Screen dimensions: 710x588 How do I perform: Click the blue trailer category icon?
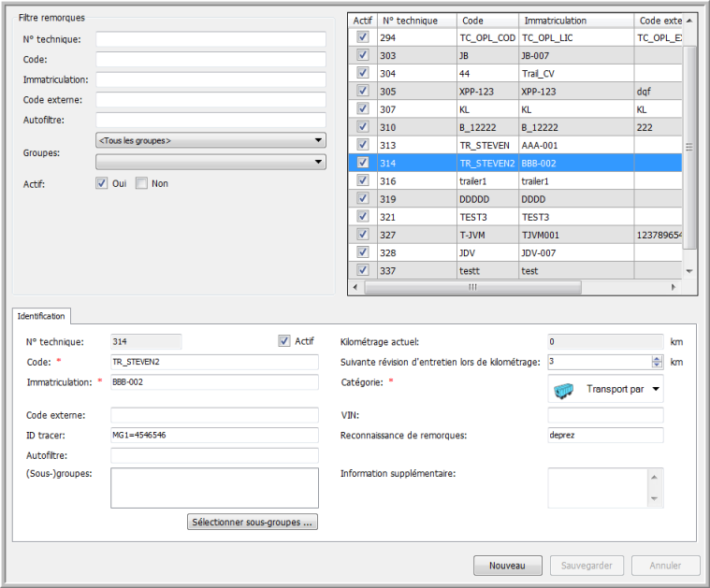[562, 389]
